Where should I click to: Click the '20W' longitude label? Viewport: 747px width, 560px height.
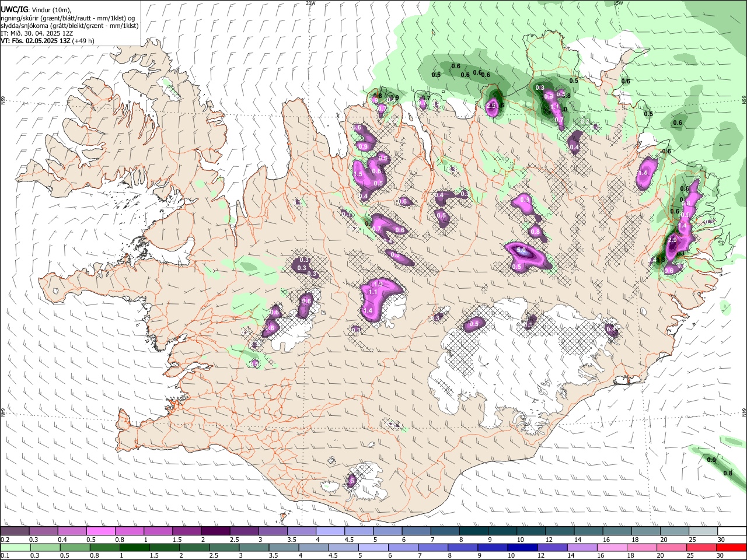[310, 3]
